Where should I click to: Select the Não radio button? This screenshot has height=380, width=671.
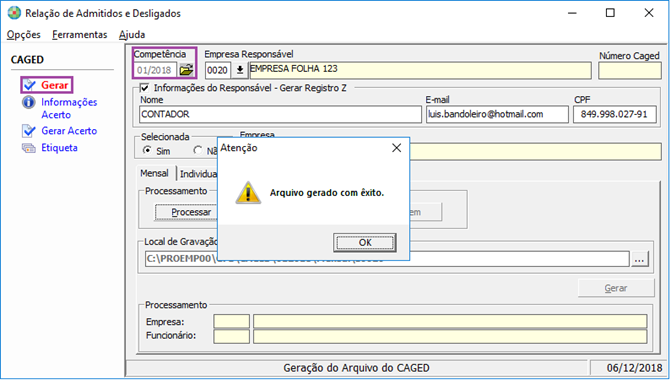pyautogui.click(x=197, y=150)
